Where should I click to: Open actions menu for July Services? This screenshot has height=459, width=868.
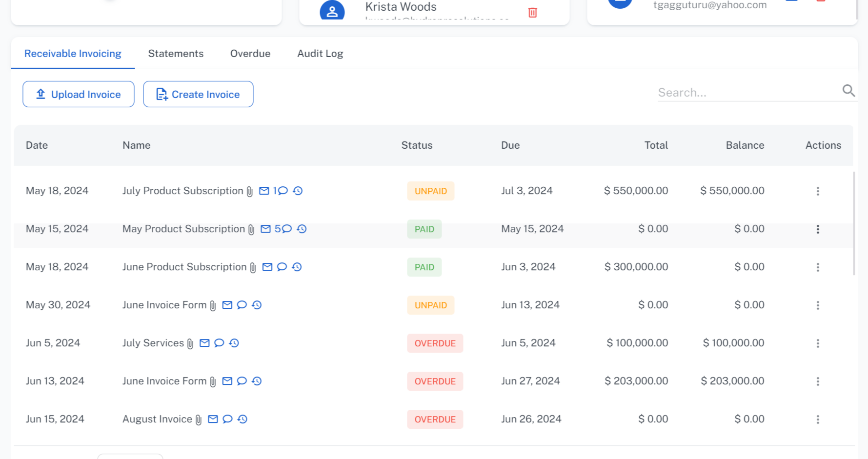click(818, 343)
